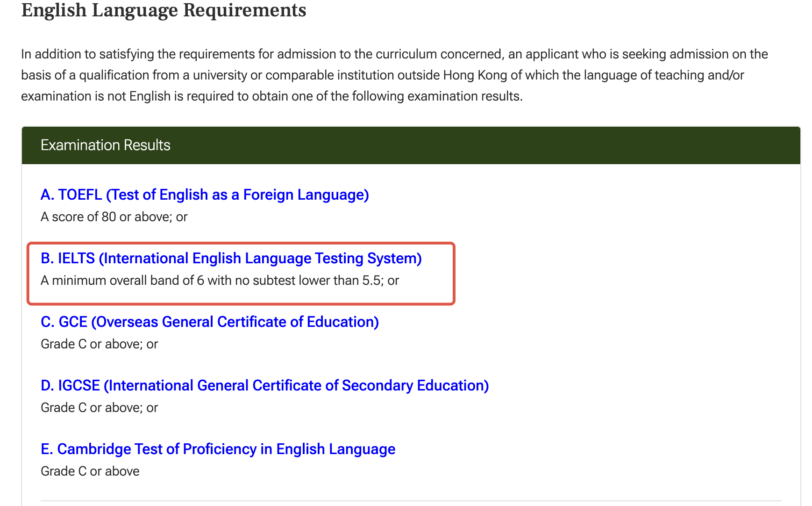
Task: Click 'Grade C or above; or' under GCE
Action: tap(100, 344)
